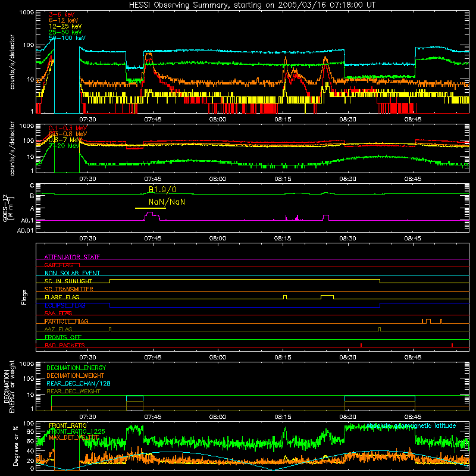This screenshot has height=476, width=476.
Task: Click the 7-20 MeV legend label
Action: tap(64, 146)
